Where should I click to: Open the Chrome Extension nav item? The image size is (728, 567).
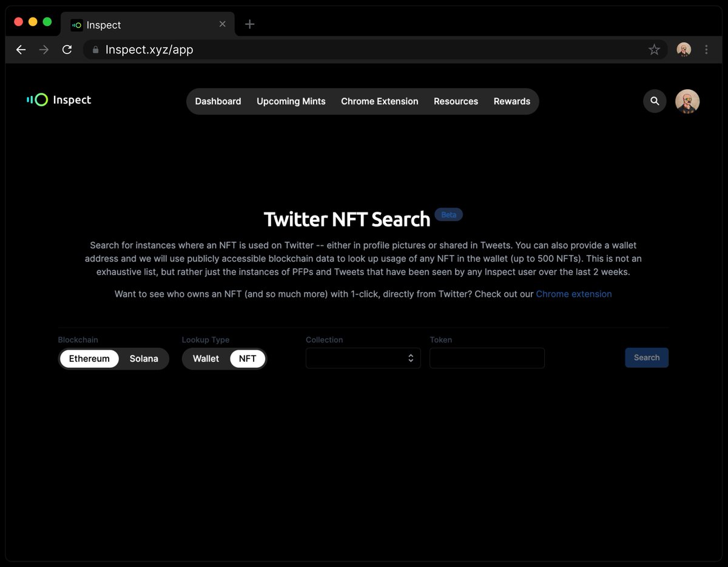tap(380, 101)
